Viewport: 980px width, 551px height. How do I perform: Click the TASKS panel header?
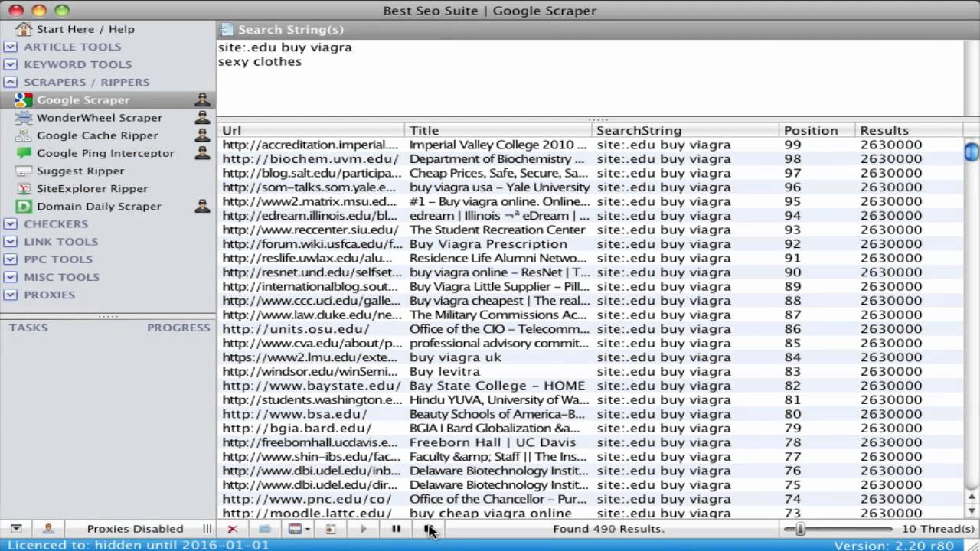tap(28, 328)
